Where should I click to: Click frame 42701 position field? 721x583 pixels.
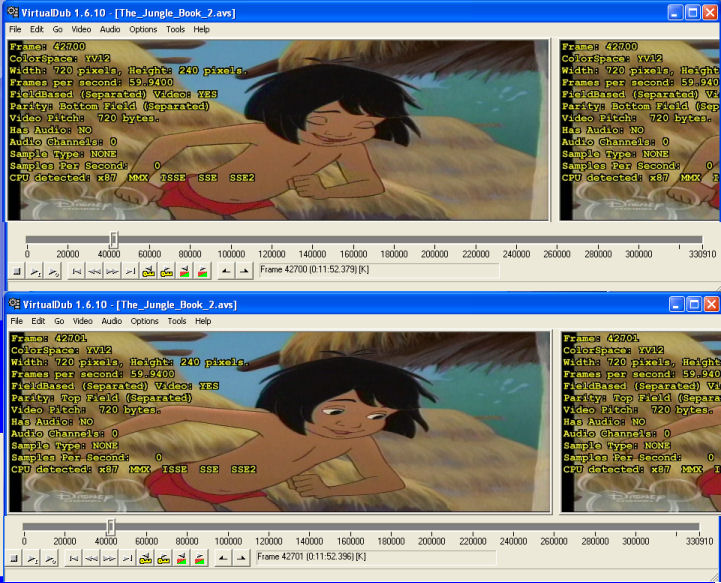pos(376,557)
